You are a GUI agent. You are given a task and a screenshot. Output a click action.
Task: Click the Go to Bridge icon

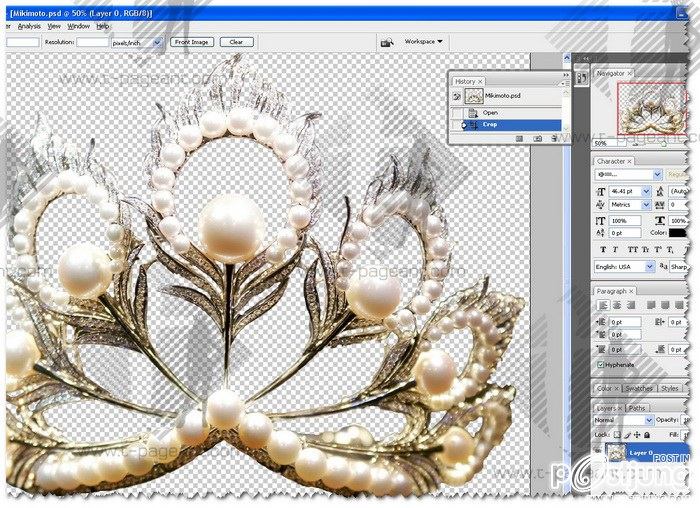[387, 42]
